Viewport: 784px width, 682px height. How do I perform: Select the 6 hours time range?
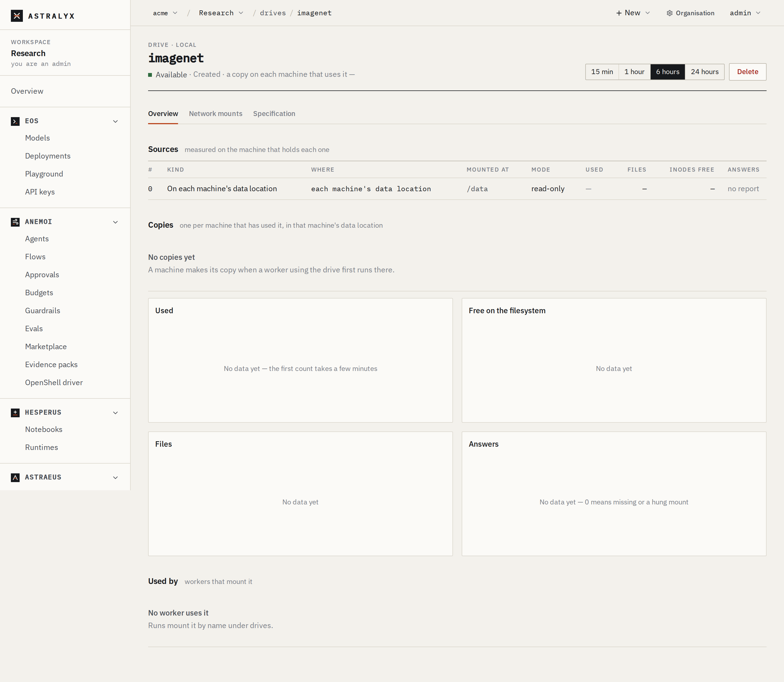point(667,72)
